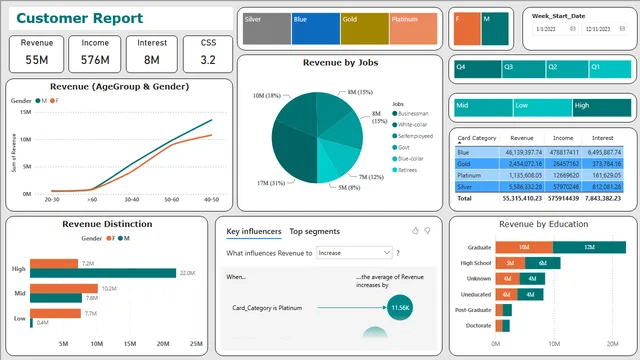Click the thumbs down icon in Key influencers

tap(427, 231)
